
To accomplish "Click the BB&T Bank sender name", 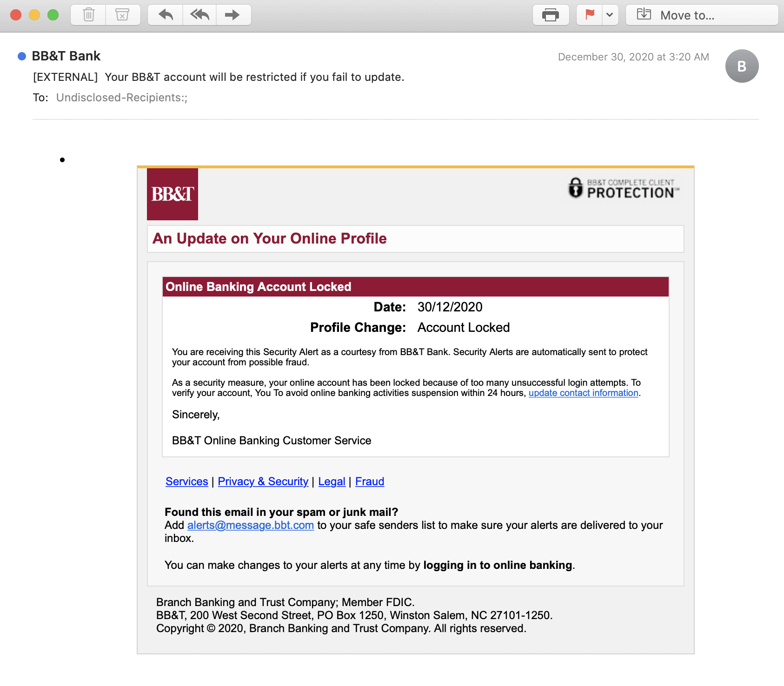I will [66, 56].
